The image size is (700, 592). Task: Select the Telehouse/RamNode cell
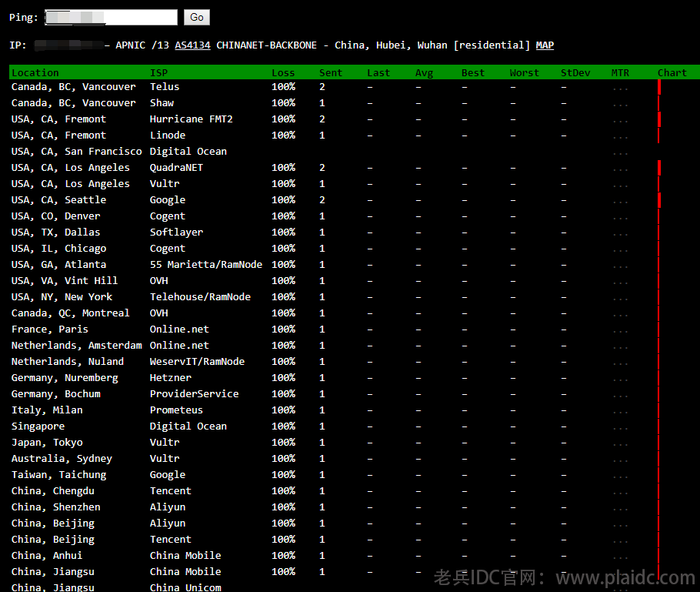click(200, 296)
